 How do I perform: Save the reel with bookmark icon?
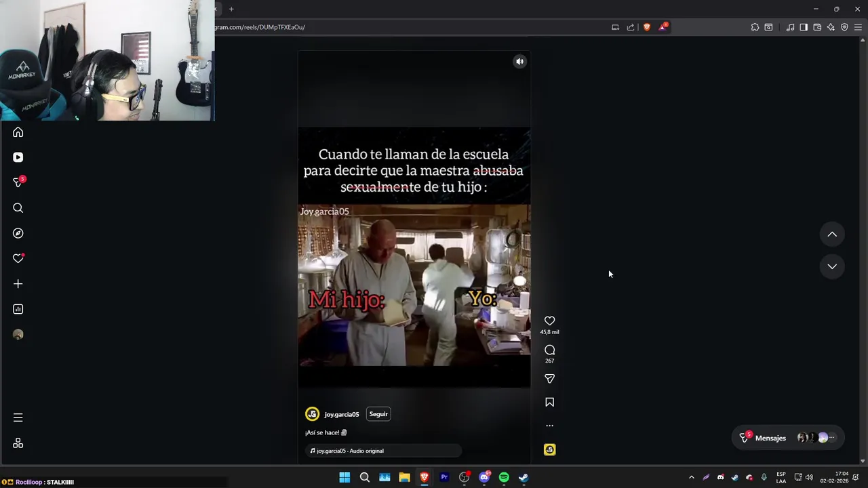[550, 403]
